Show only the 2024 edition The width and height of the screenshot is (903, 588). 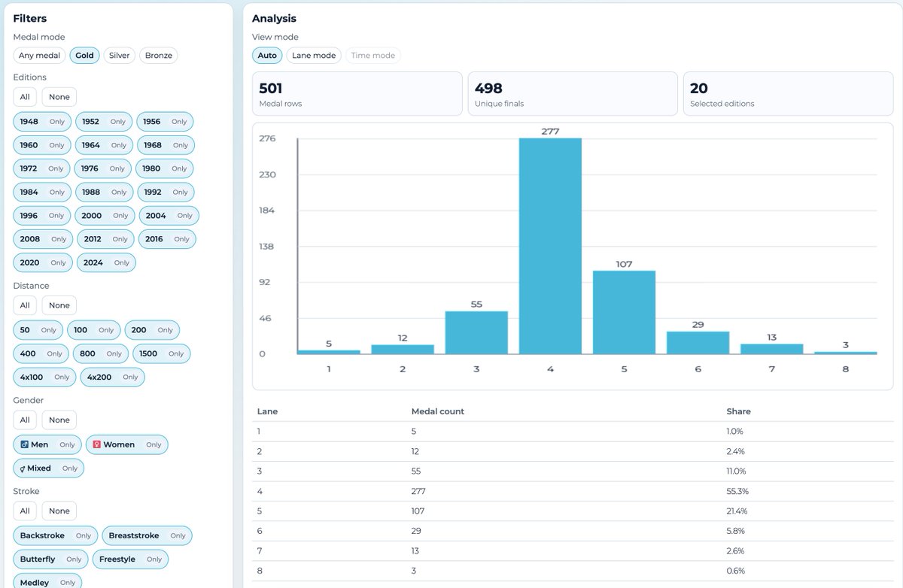121,262
